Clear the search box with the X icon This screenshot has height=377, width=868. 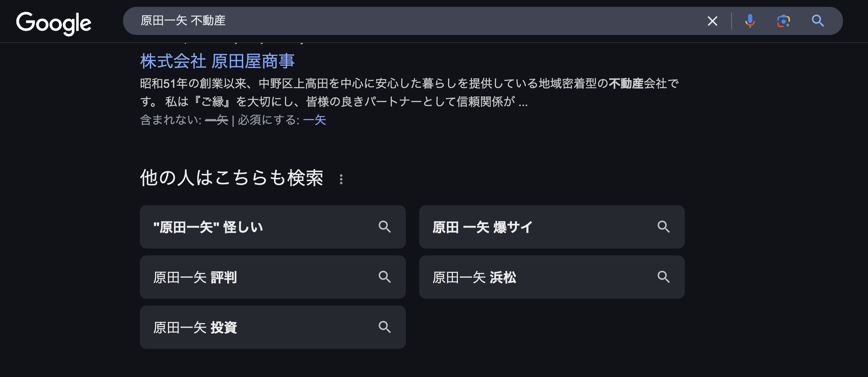point(713,21)
